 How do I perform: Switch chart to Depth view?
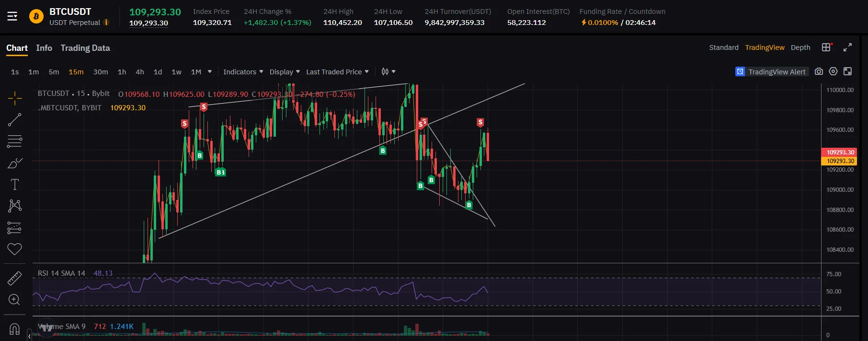coord(800,47)
